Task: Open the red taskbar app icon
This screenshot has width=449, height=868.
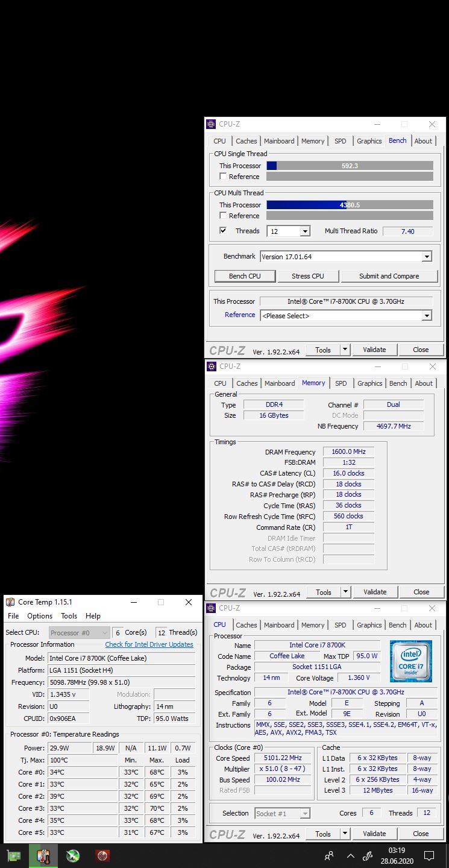Action: 102,856
